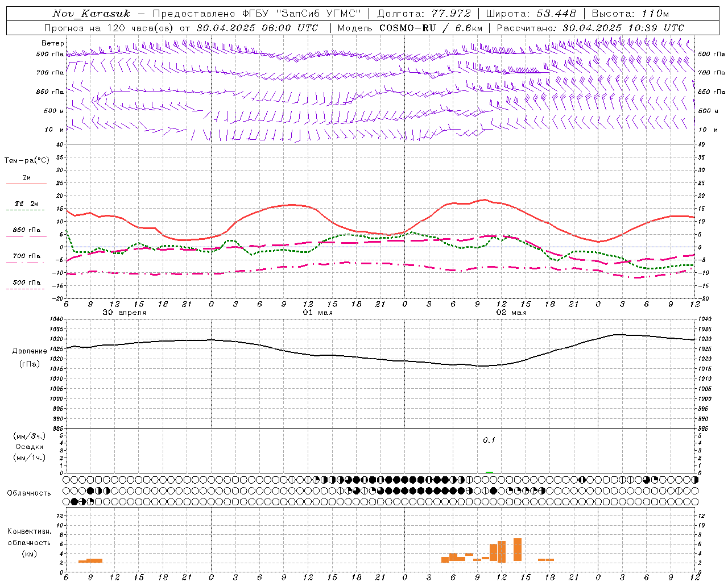Click the Долгота: 77.972 value

point(424,14)
